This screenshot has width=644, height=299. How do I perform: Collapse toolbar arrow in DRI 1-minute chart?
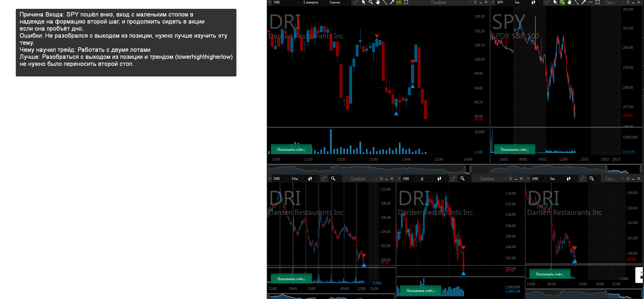[x=470, y=2]
